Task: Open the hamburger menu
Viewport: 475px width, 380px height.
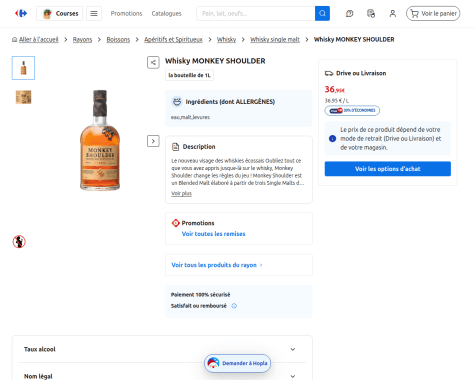Action: click(x=94, y=14)
